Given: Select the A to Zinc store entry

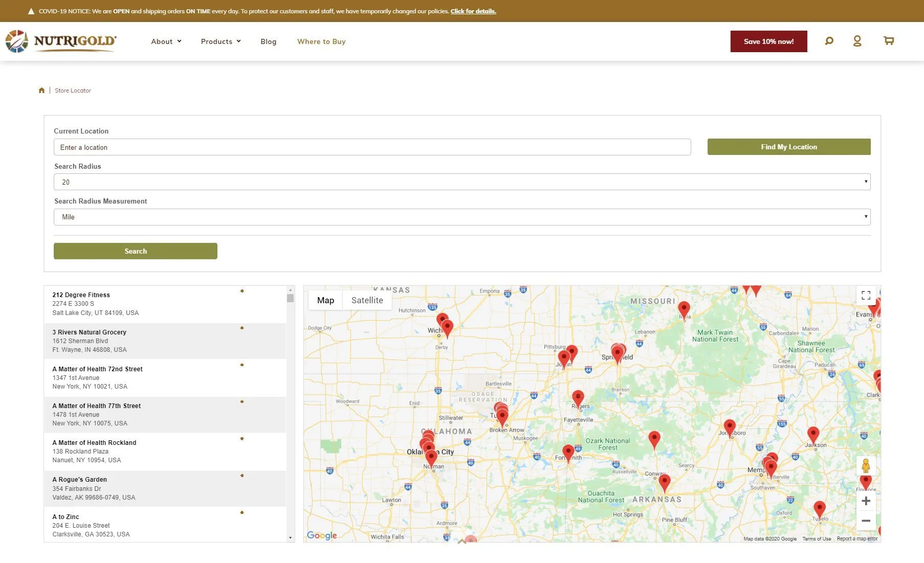Looking at the screenshot, I should pyautogui.click(x=165, y=525).
